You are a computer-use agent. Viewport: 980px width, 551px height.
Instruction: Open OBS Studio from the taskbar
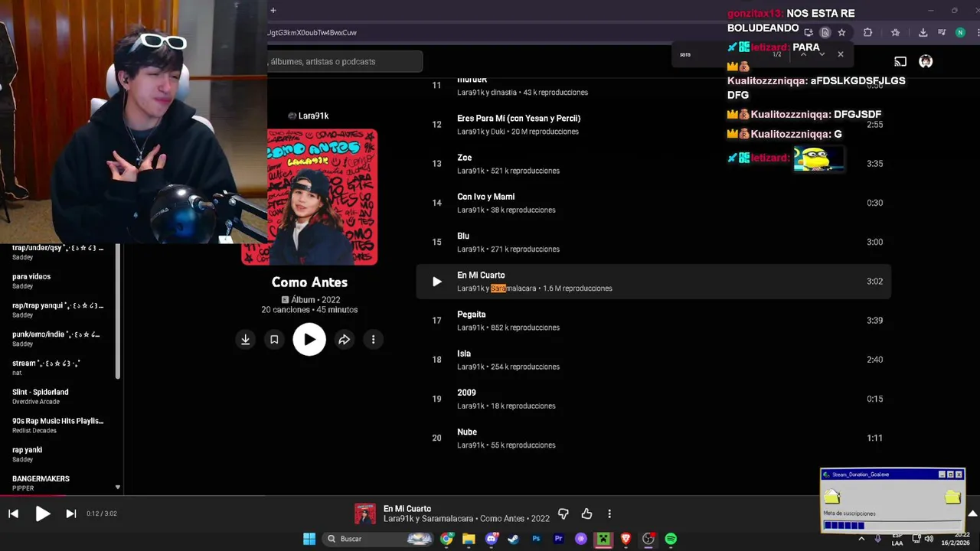pyautogui.click(x=648, y=539)
